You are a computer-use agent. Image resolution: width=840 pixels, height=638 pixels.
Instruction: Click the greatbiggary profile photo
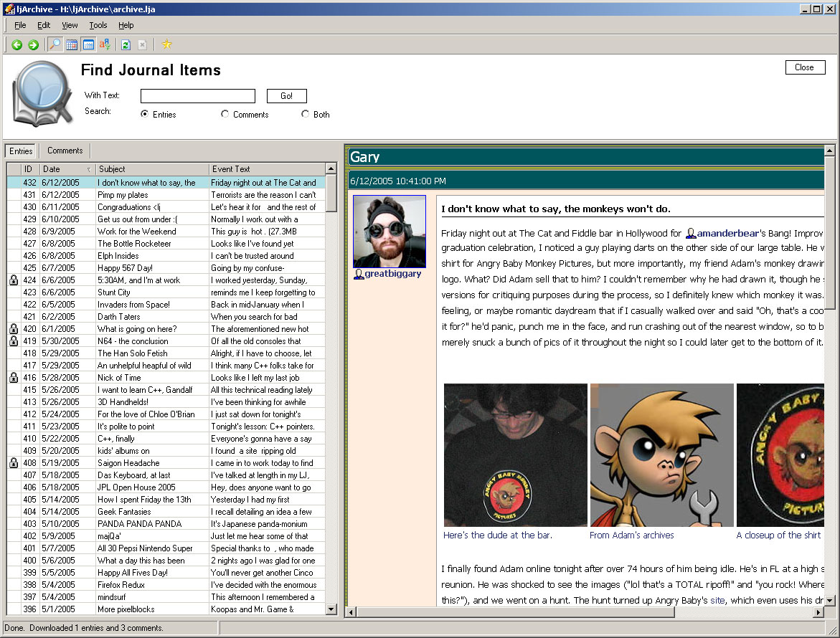tap(390, 232)
